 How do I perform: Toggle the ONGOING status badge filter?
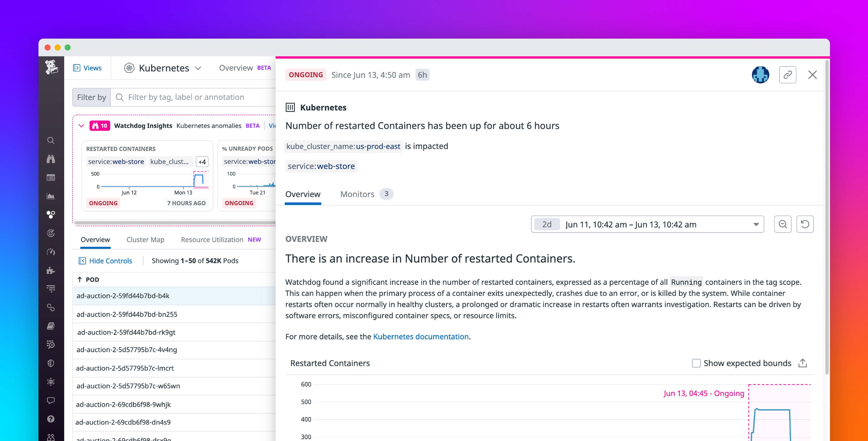tap(306, 74)
